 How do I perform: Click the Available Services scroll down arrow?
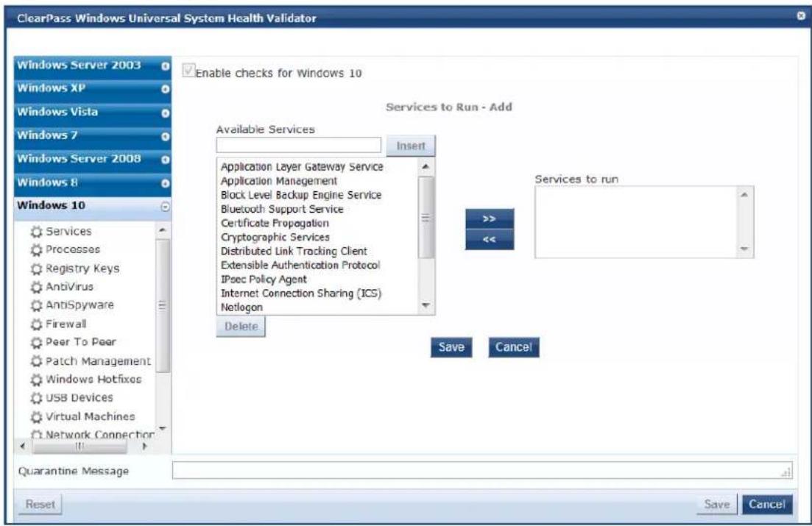click(x=426, y=305)
